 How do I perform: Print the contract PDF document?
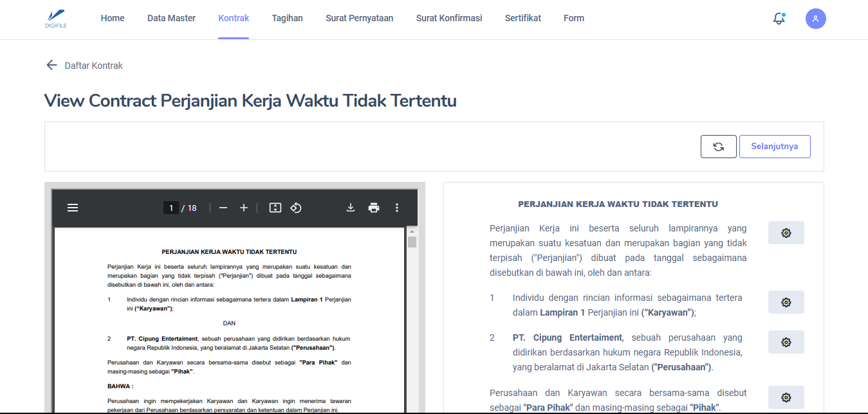pos(374,208)
